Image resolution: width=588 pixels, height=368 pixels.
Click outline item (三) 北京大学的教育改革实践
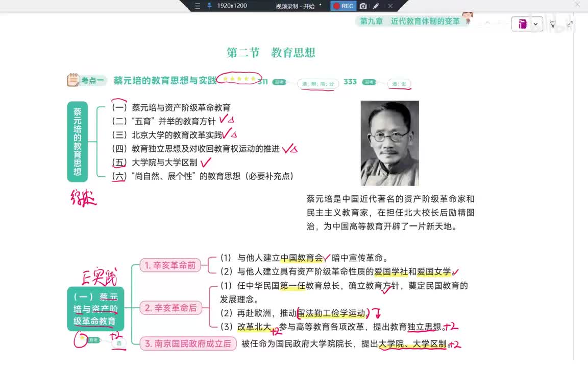[x=167, y=135]
